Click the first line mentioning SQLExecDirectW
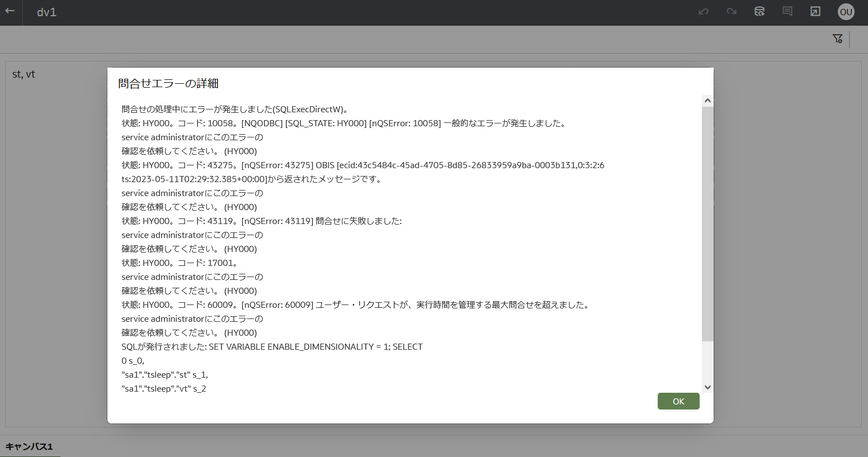Screen dimensions: 868x457 pos(236,110)
